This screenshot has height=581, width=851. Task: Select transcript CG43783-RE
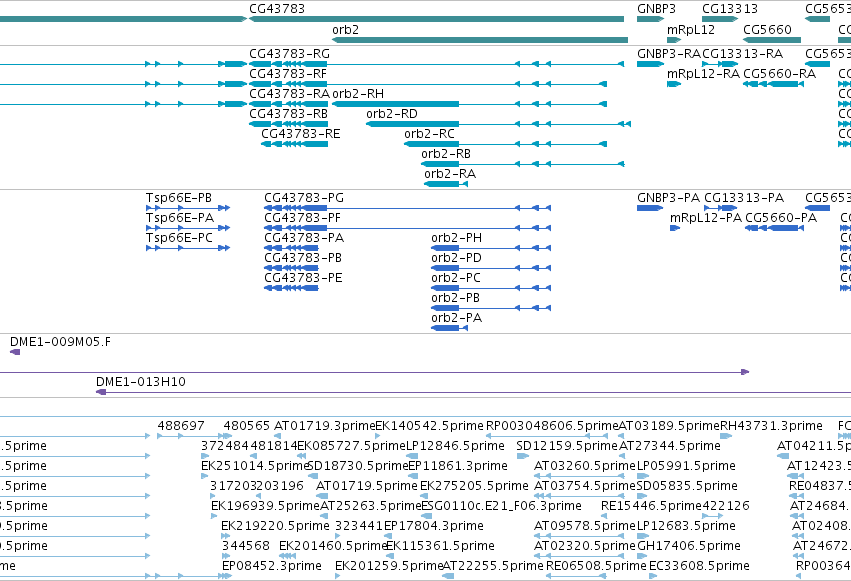click(301, 134)
